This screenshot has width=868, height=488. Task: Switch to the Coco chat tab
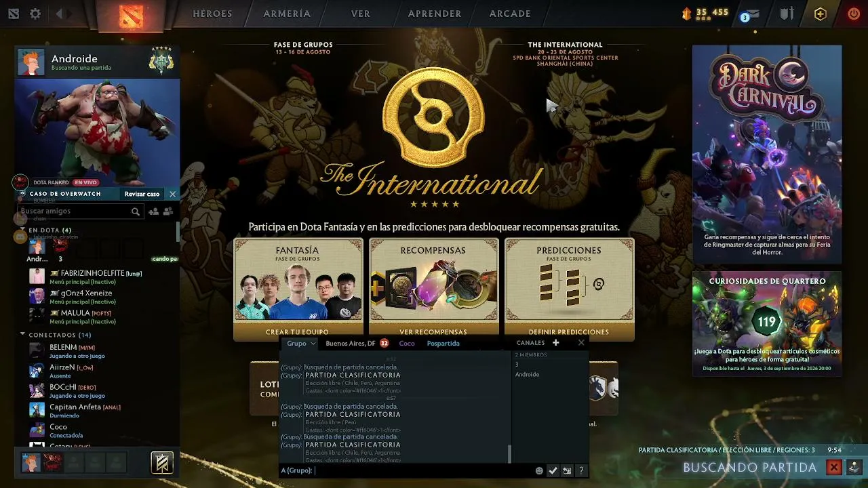(x=407, y=344)
